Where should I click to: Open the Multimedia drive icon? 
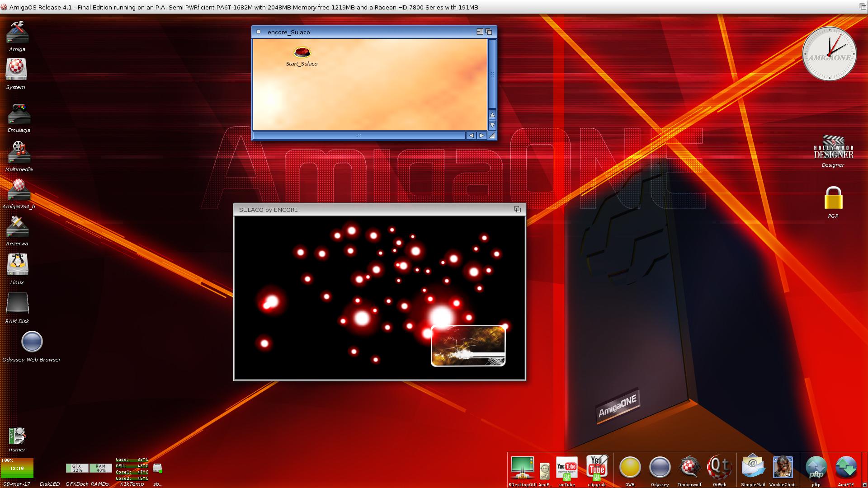(x=19, y=152)
